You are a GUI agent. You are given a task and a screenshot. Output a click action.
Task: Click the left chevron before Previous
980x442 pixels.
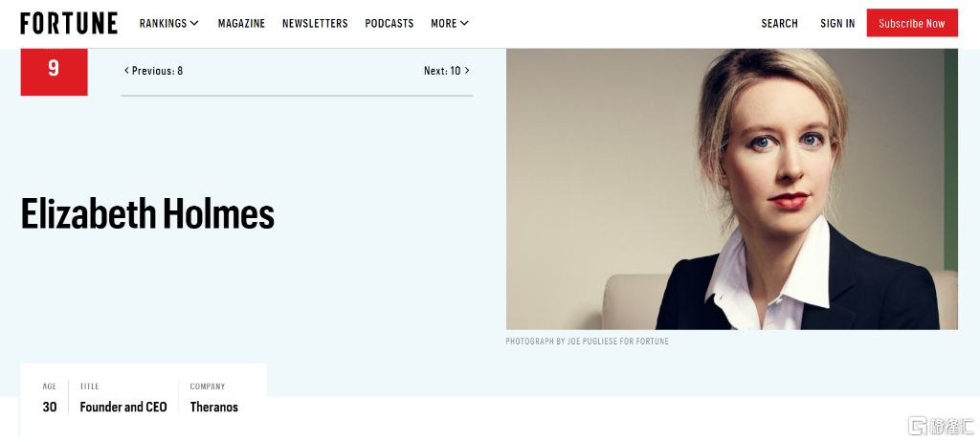[127, 71]
